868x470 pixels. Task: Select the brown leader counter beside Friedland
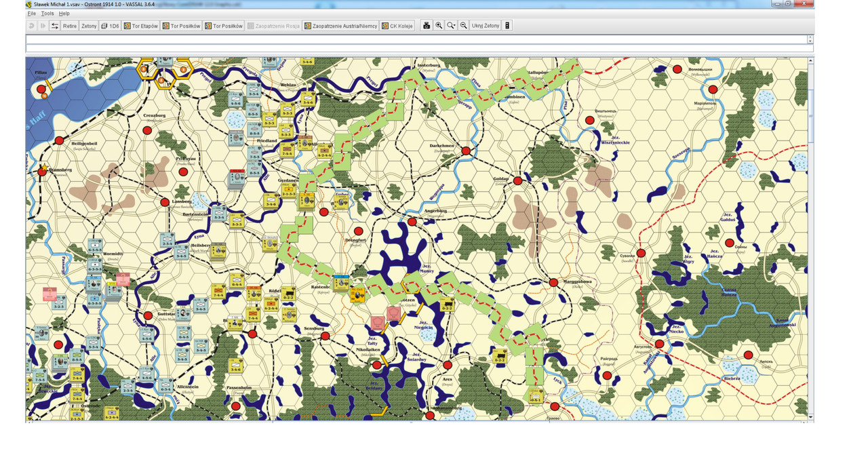(305, 142)
